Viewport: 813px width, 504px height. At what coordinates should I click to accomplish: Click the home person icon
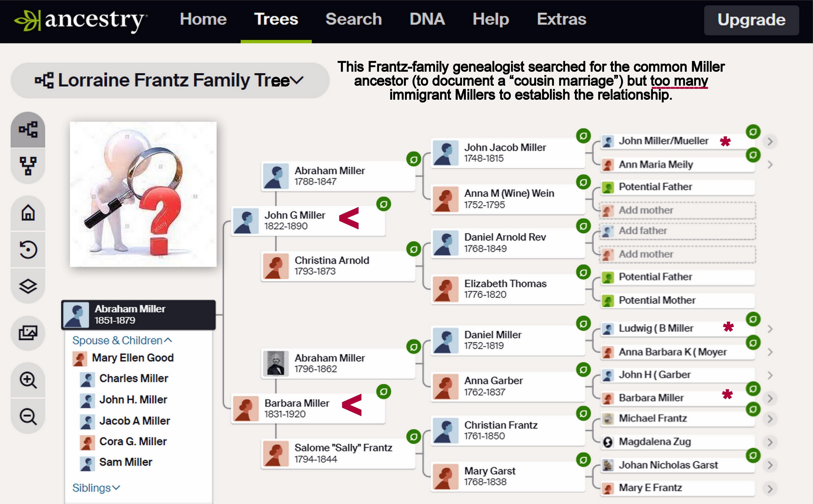point(28,213)
